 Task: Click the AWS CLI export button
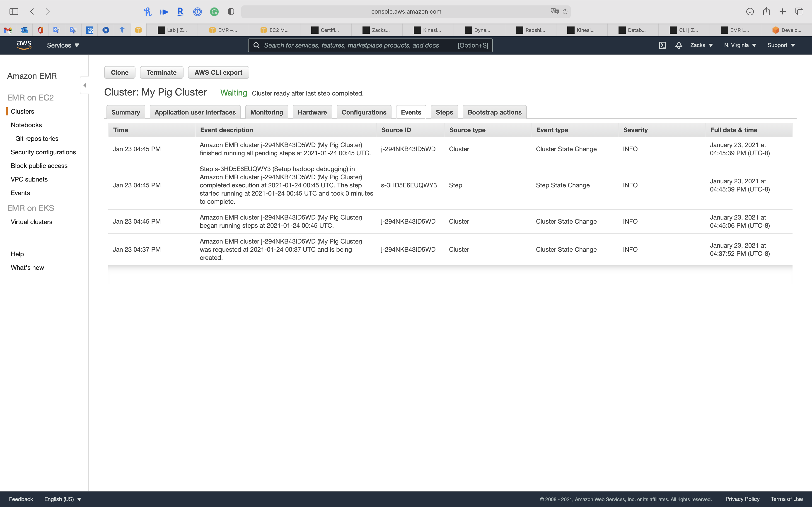coord(218,72)
